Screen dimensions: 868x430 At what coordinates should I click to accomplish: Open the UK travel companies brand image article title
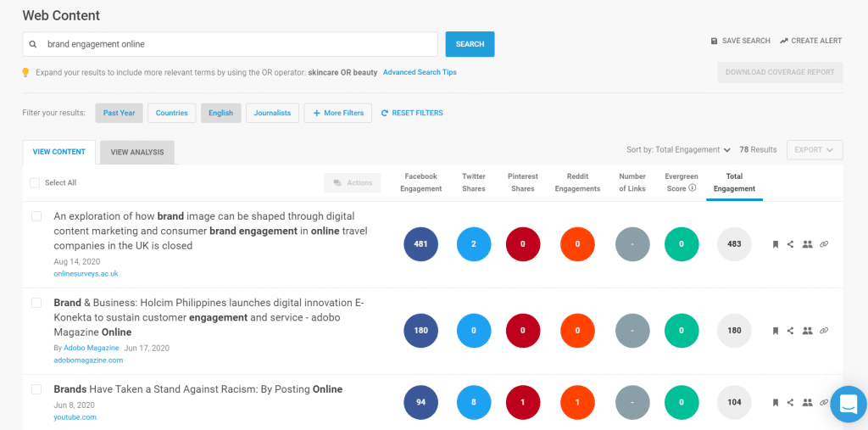pyautogui.click(x=210, y=231)
